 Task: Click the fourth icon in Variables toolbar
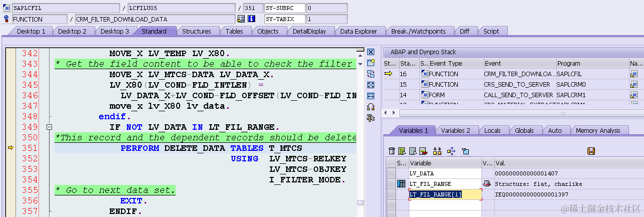click(x=423, y=151)
